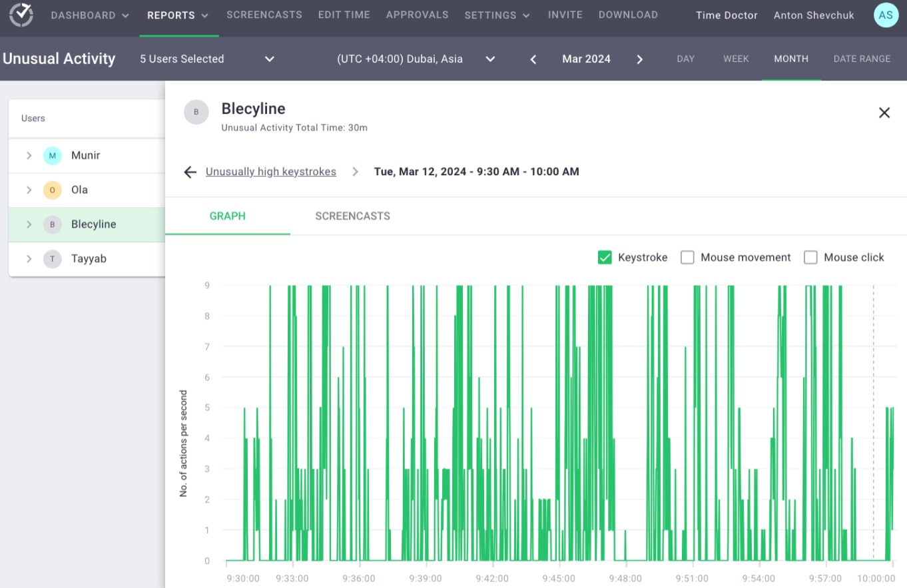Click Ola's avatar circle in the user list
The width and height of the screenshot is (907, 588).
pos(52,190)
